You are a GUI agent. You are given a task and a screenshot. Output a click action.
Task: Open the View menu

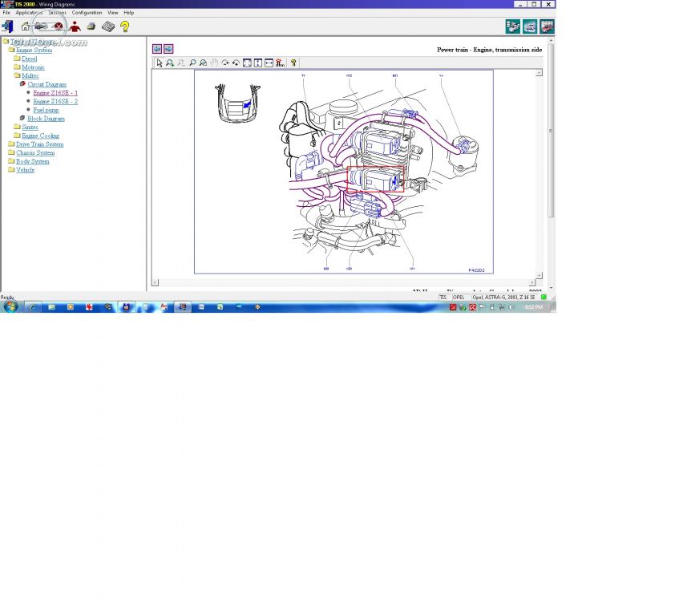pyautogui.click(x=112, y=13)
